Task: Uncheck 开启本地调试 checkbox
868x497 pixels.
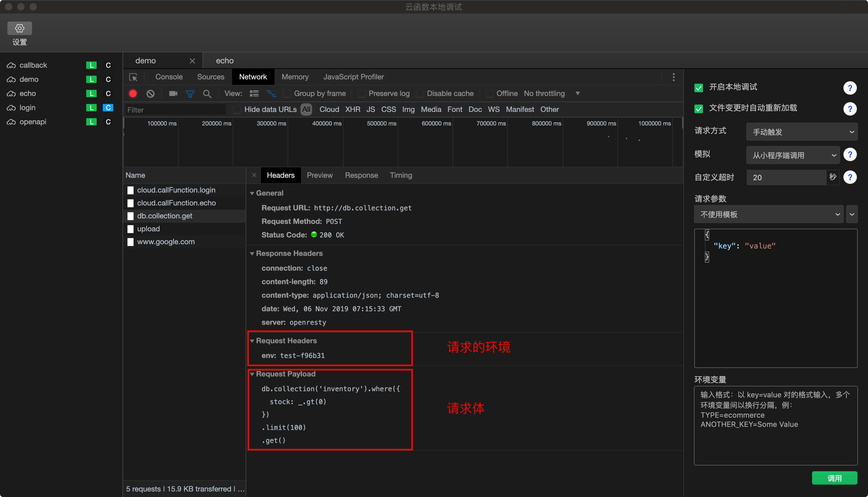Action: coord(699,88)
